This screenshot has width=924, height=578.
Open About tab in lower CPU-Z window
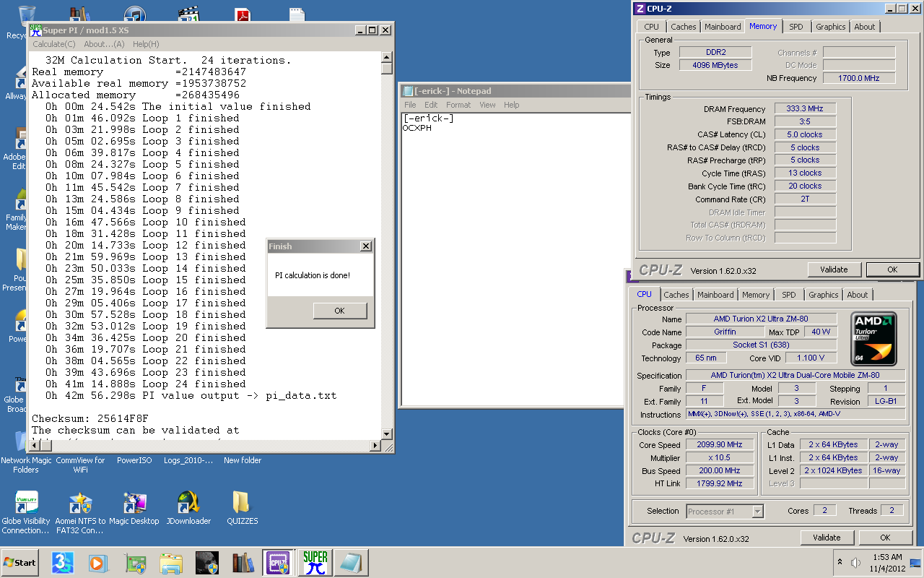858,295
